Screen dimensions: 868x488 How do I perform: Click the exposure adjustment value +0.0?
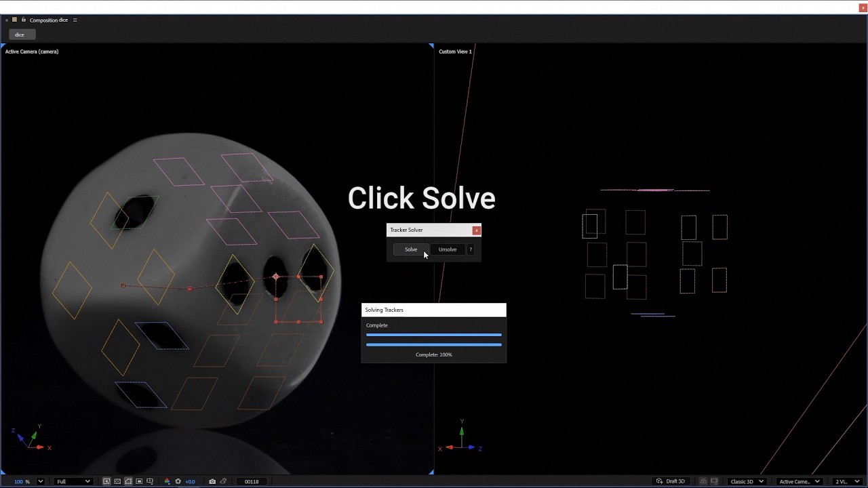coord(190,481)
